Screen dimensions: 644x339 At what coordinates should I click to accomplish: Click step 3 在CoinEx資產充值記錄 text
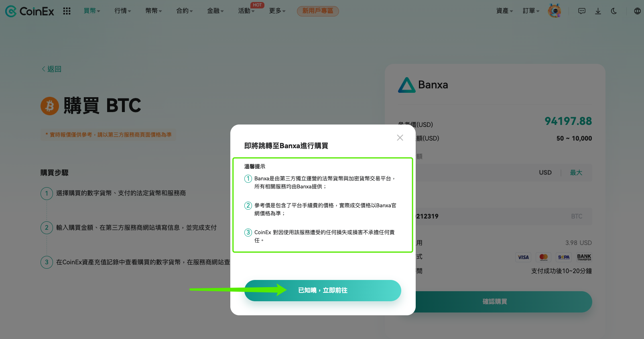(x=143, y=262)
